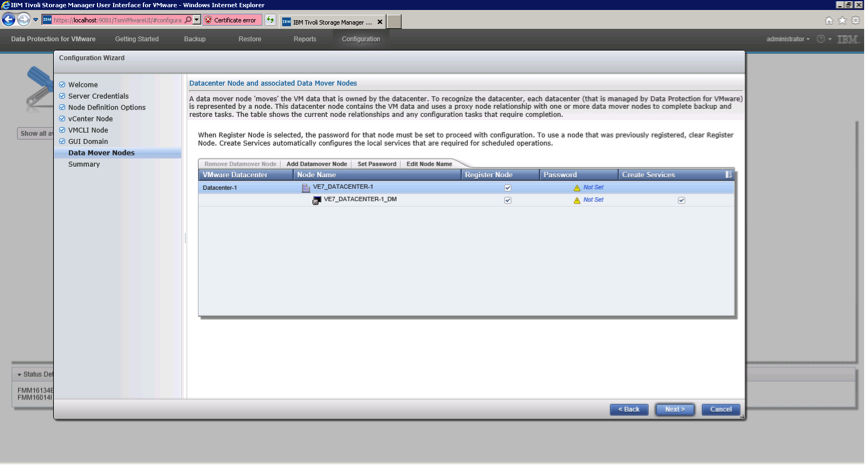The image size is (865, 465).
Task: Open the recent pages dropdown arrow
Action: click(x=35, y=20)
